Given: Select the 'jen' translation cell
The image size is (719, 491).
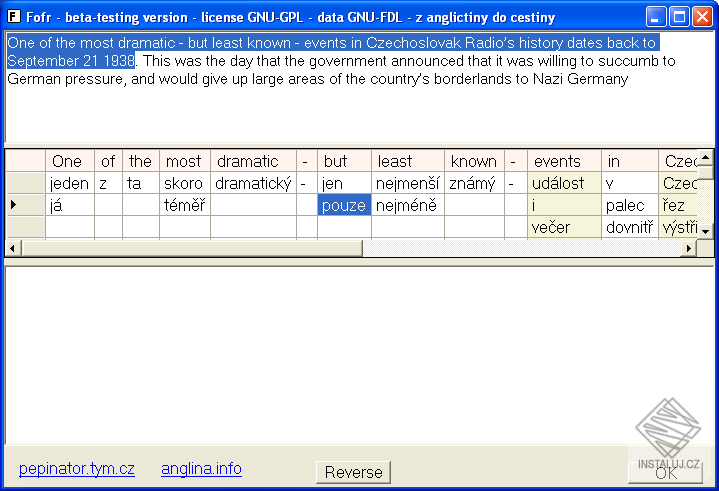Looking at the screenshot, I should [344, 183].
